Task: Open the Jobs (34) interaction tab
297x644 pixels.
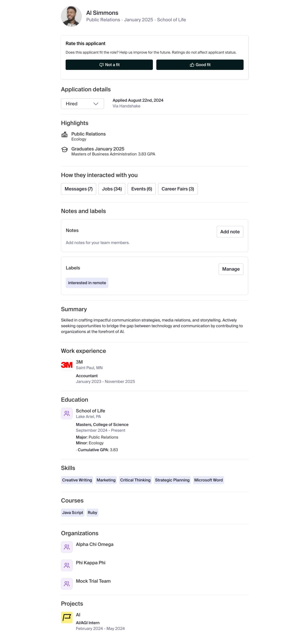Action: [112, 189]
